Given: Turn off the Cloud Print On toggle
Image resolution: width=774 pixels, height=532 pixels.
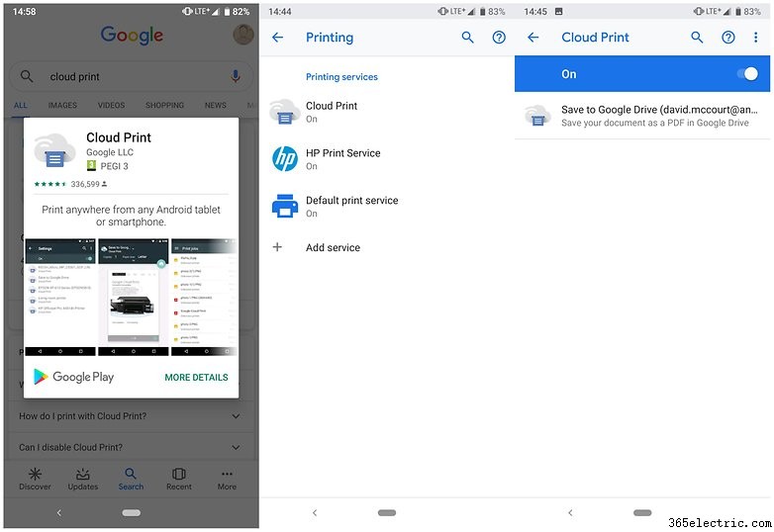Looking at the screenshot, I should 748,74.
